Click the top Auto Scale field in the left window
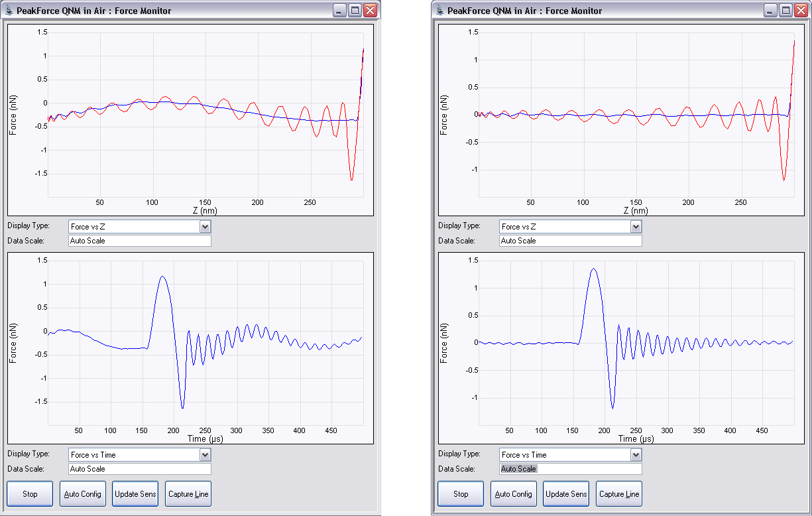The width and height of the screenshot is (812, 516). [x=139, y=241]
